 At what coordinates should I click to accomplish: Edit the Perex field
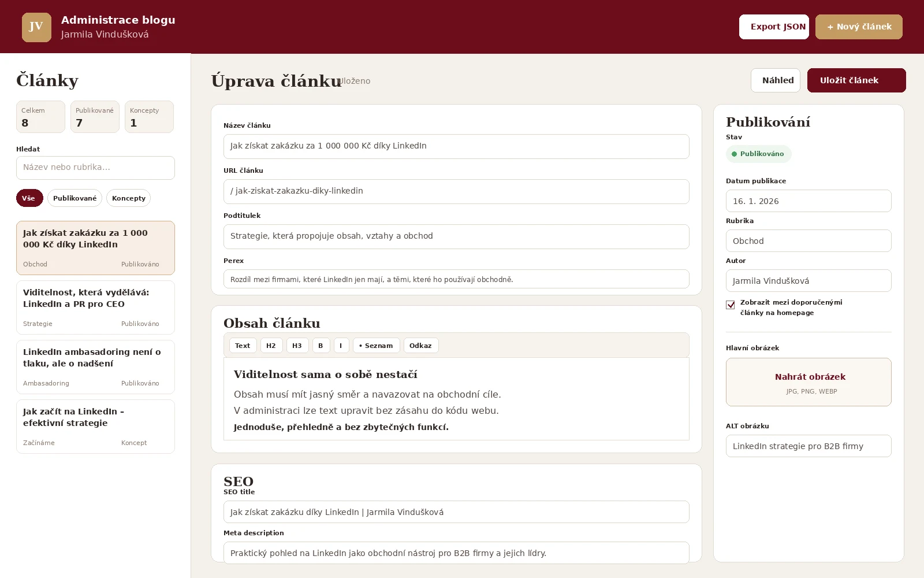(x=456, y=279)
